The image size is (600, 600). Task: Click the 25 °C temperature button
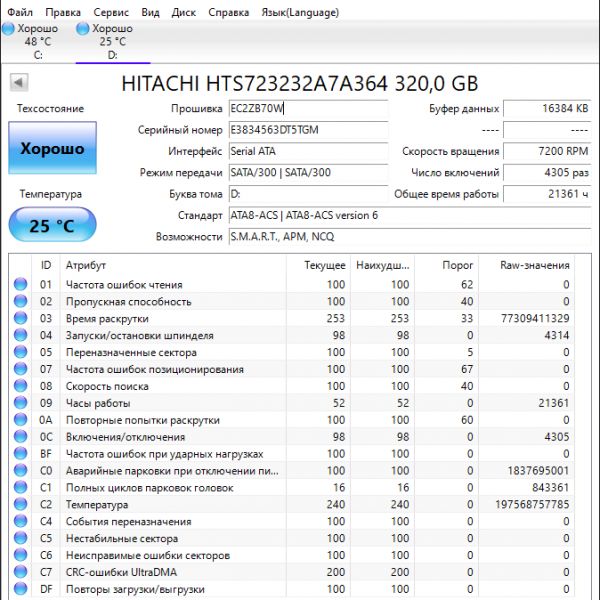52,225
